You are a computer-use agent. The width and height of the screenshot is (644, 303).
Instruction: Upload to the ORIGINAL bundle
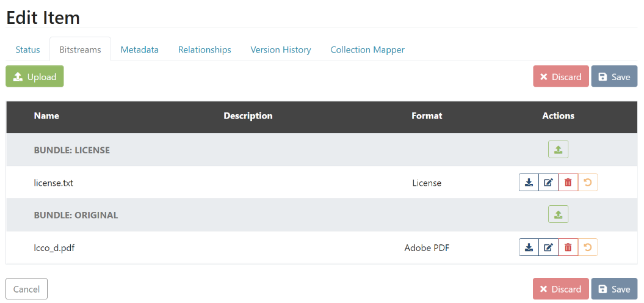coord(558,214)
